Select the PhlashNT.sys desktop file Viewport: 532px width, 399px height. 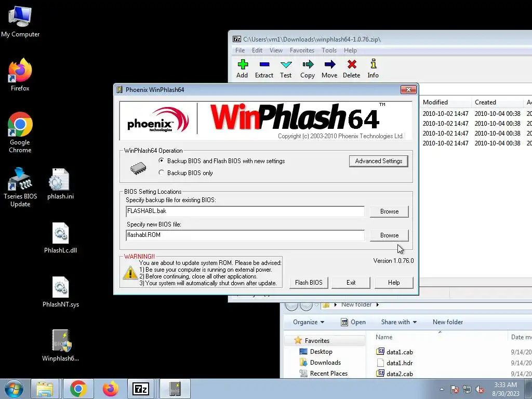(60, 292)
